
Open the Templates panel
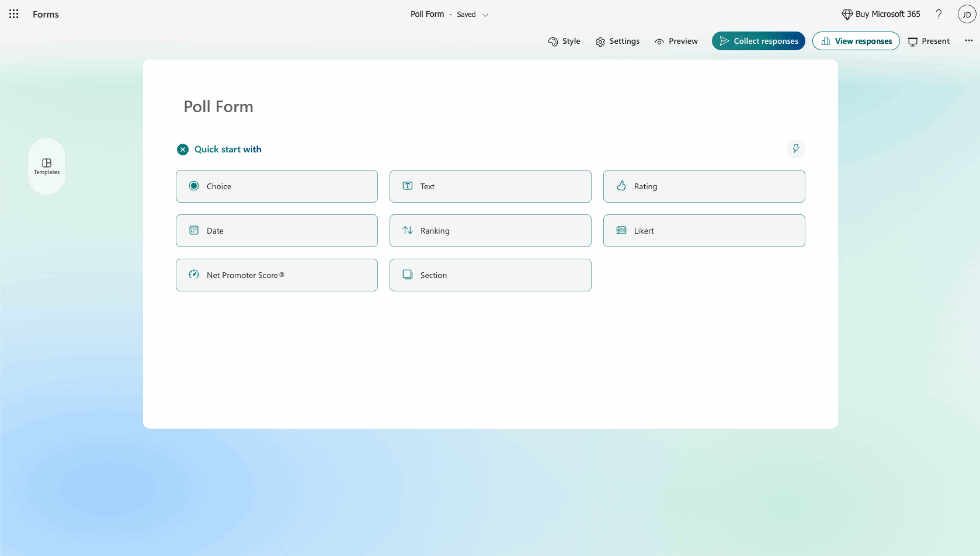[46, 166]
